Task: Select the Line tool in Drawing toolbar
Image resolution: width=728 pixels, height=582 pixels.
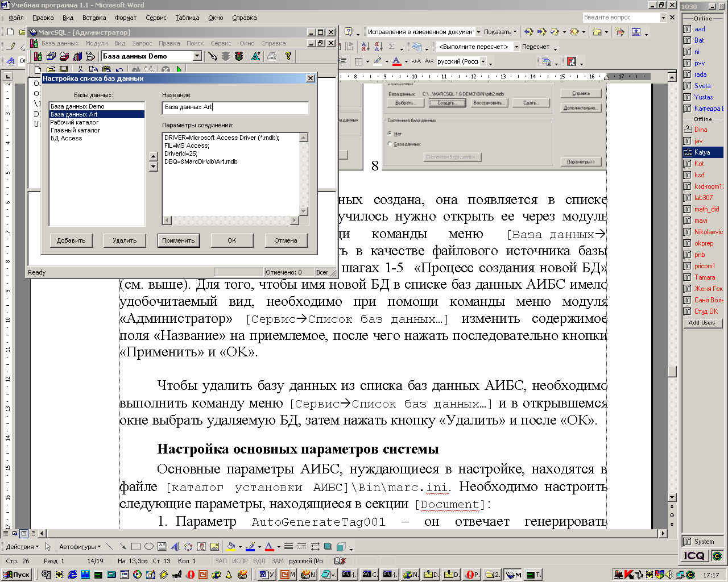Action: [x=109, y=547]
